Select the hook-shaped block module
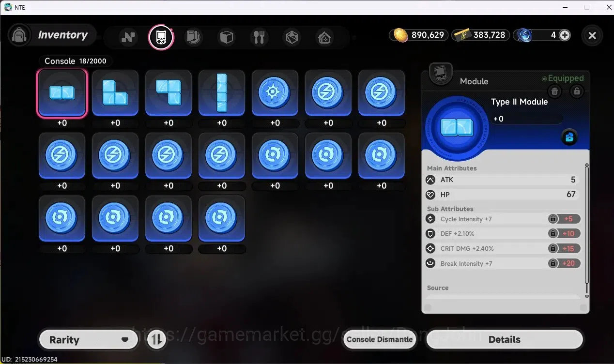The image size is (614, 364). point(169,93)
